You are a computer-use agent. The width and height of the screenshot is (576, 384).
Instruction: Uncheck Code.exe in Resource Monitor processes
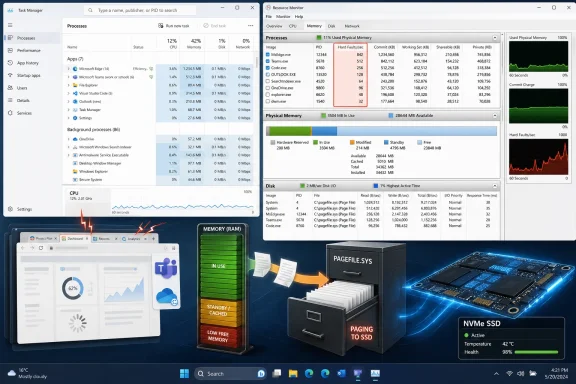tap(268, 68)
